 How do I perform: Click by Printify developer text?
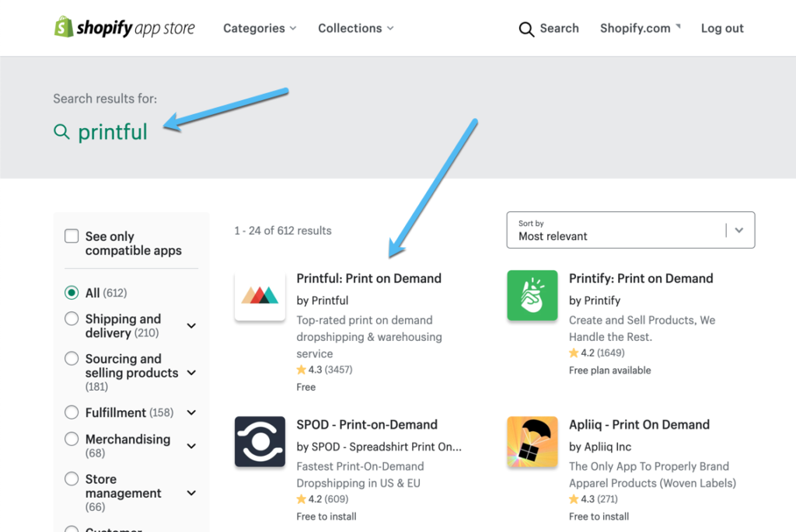[x=595, y=301]
